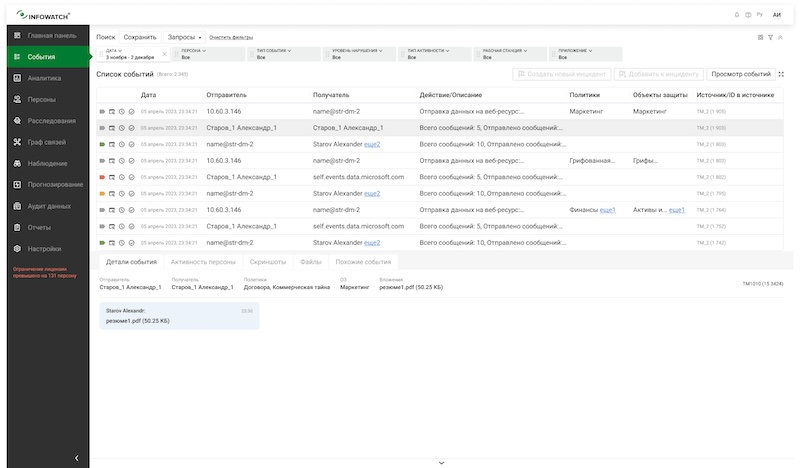Click Создать новый инцидент button
The width and height of the screenshot is (800, 468).
pos(562,74)
